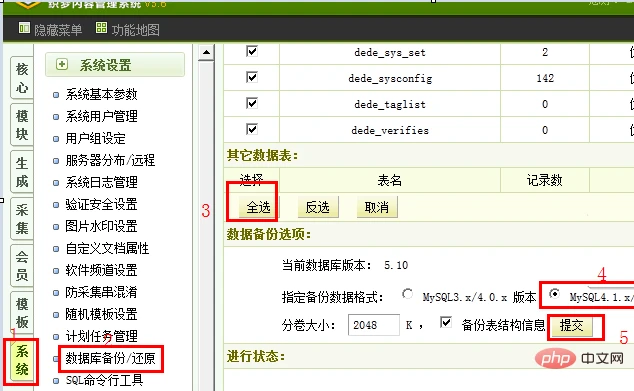Click 隐藏菜单 text label

58,30
